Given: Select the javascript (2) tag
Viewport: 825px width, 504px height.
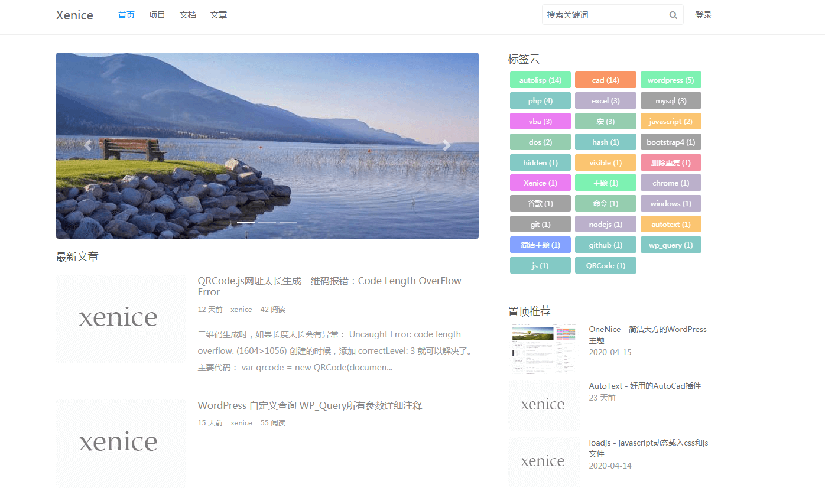Looking at the screenshot, I should tap(671, 121).
